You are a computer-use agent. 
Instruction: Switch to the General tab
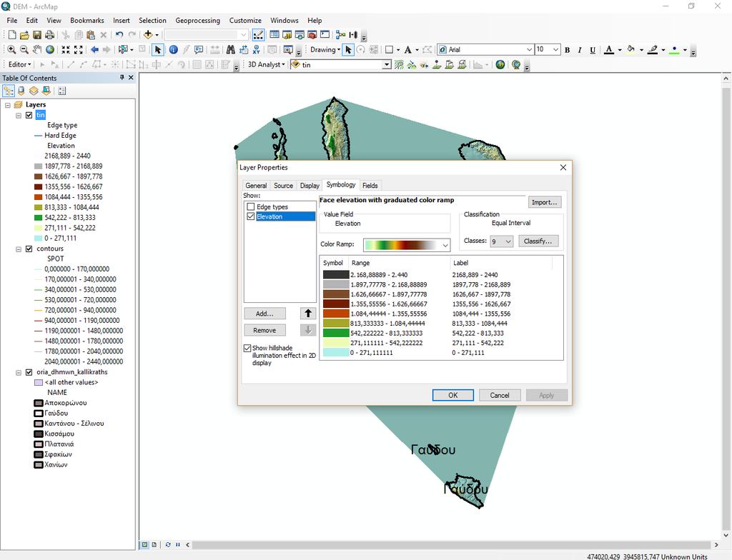(x=256, y=185)
